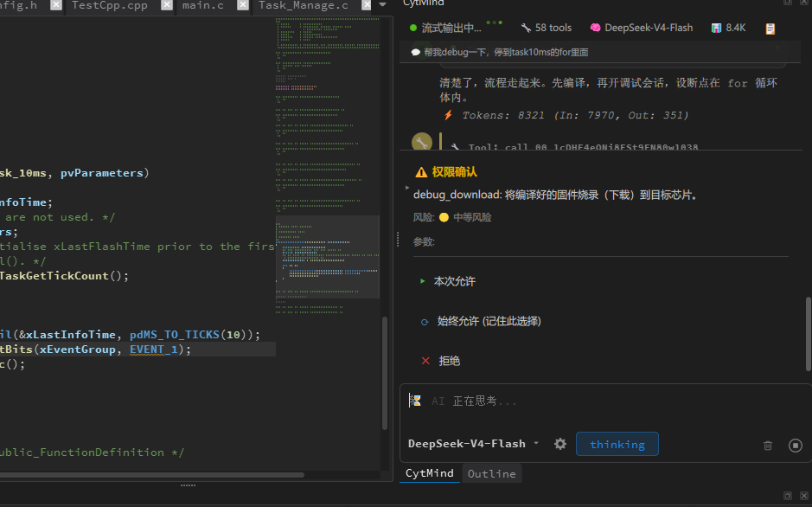Screen dimensions: 812x507
Task: Close the TestCpp.cpp tab
Action: 166,5
